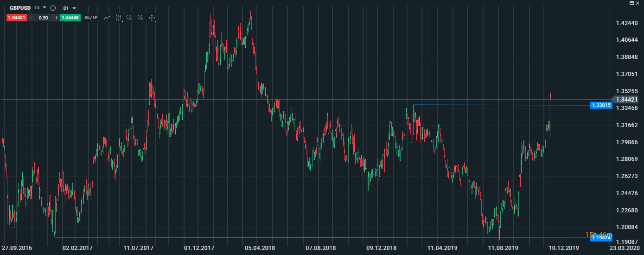
Task: Decrease trade volume with the minus button
Action: [31, 18]
